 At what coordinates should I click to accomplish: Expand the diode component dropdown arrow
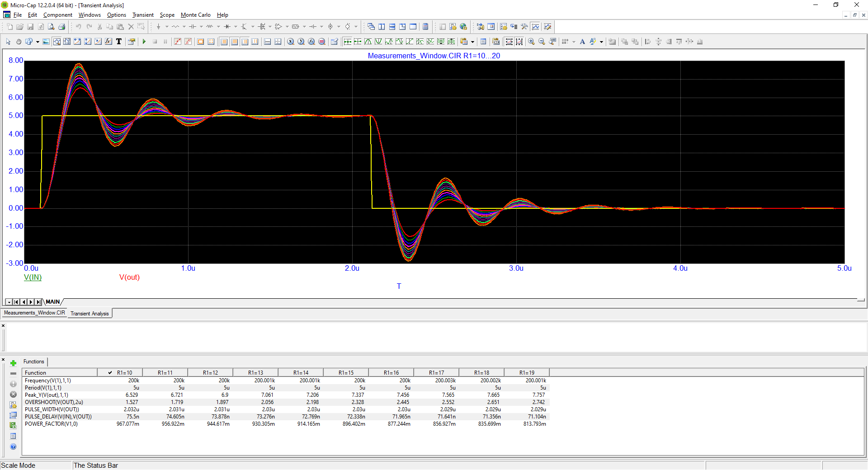tap(236, 27)
